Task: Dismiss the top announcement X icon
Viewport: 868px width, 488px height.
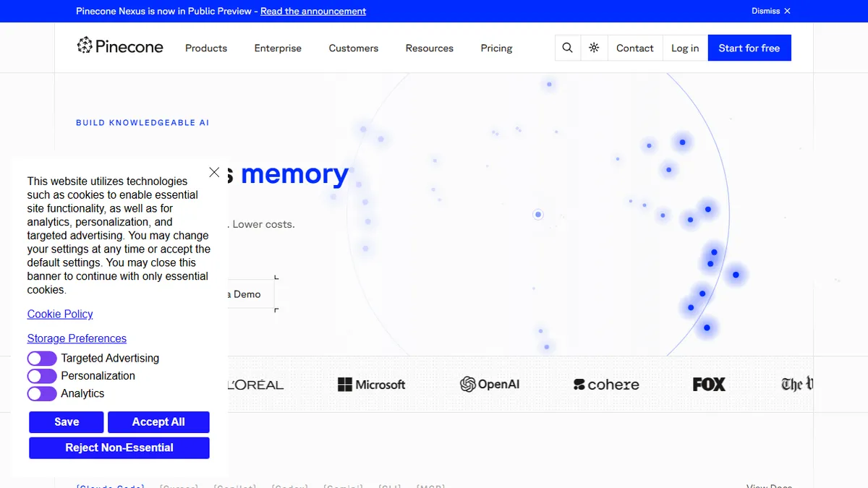Action: coord(787,11)
